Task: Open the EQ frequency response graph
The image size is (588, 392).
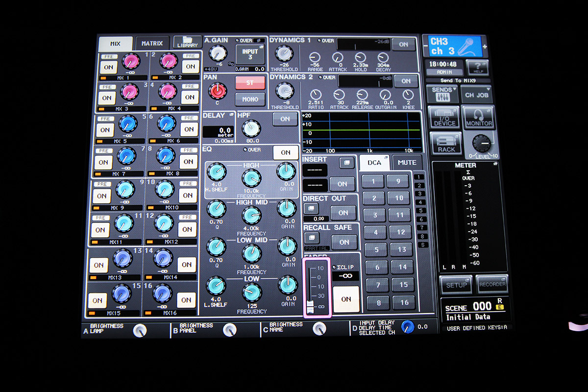Action: click(362, 132)
